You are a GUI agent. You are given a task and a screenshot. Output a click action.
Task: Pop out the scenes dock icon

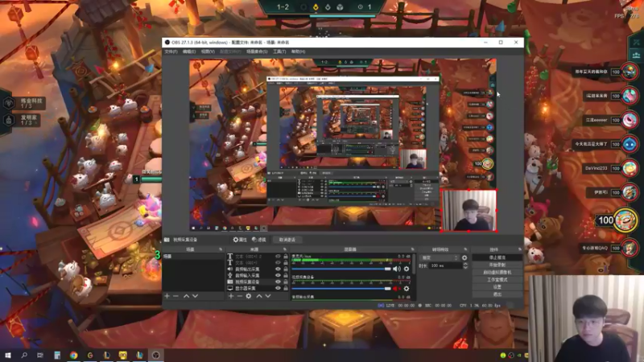(221, 249)
